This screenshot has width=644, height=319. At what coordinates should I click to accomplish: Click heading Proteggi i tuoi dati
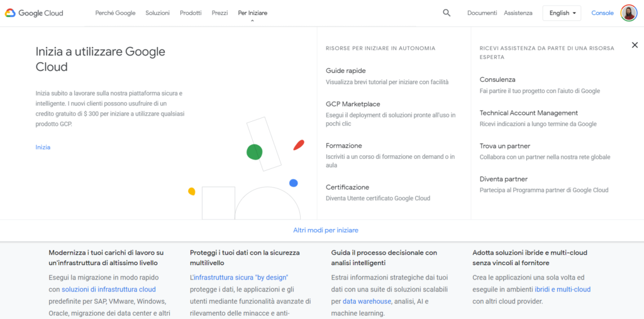pos(245,257)
